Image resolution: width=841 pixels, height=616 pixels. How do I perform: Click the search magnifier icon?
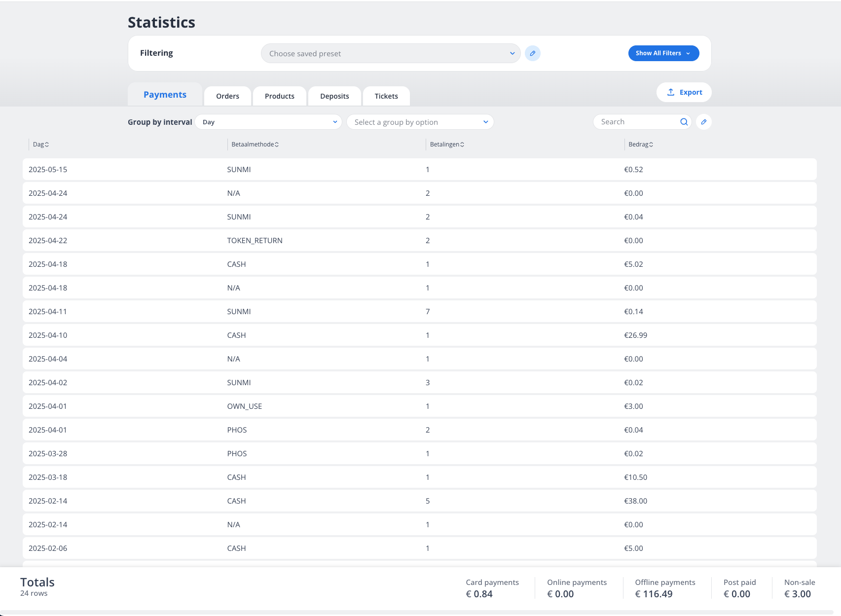684,121
